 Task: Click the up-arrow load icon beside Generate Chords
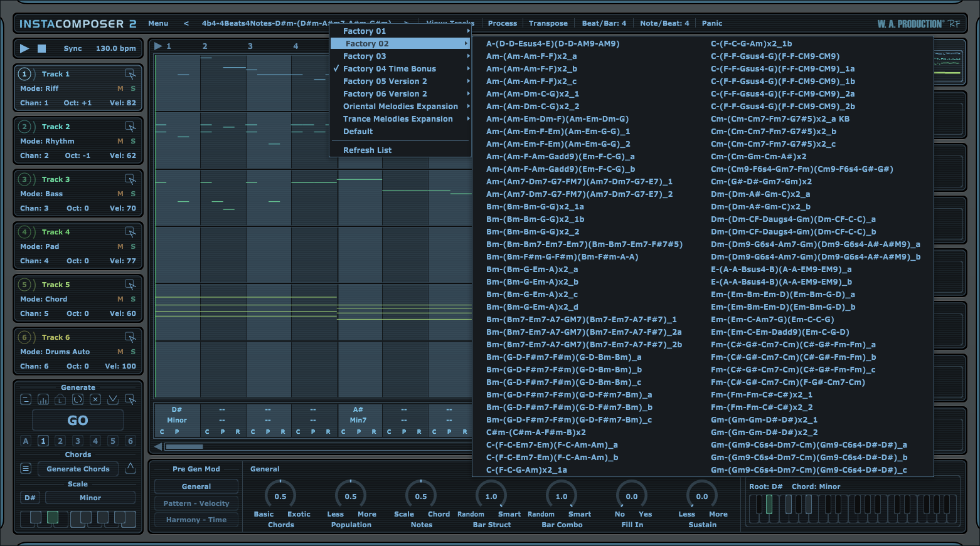pyautogui.click(x=130, y=468)
